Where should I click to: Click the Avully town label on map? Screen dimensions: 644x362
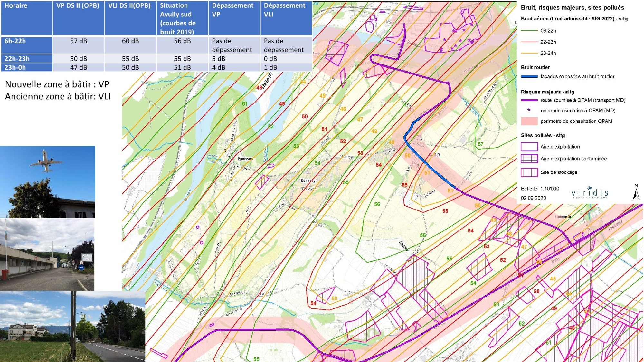coord(434,155)
